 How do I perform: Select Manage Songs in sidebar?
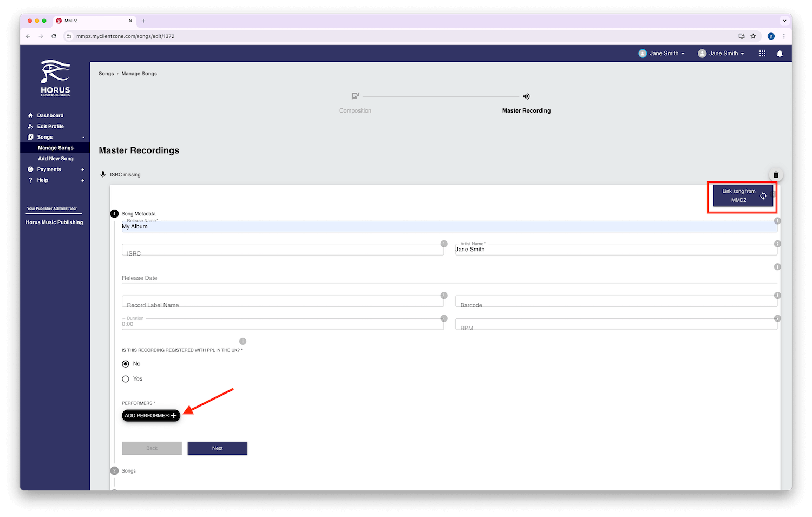click(55, 148)
